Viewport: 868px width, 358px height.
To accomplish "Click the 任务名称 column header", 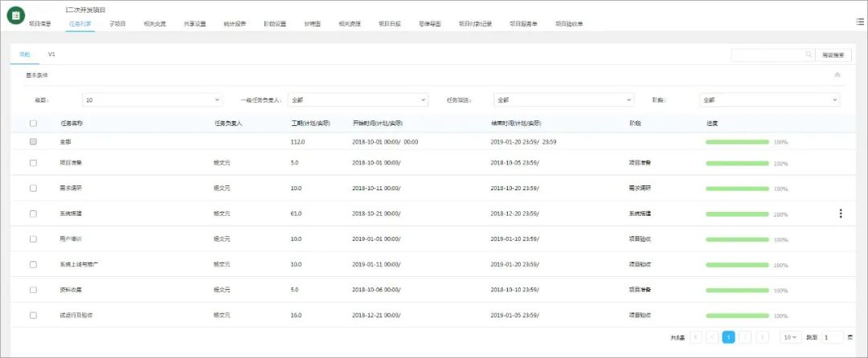I will (72, 123).
